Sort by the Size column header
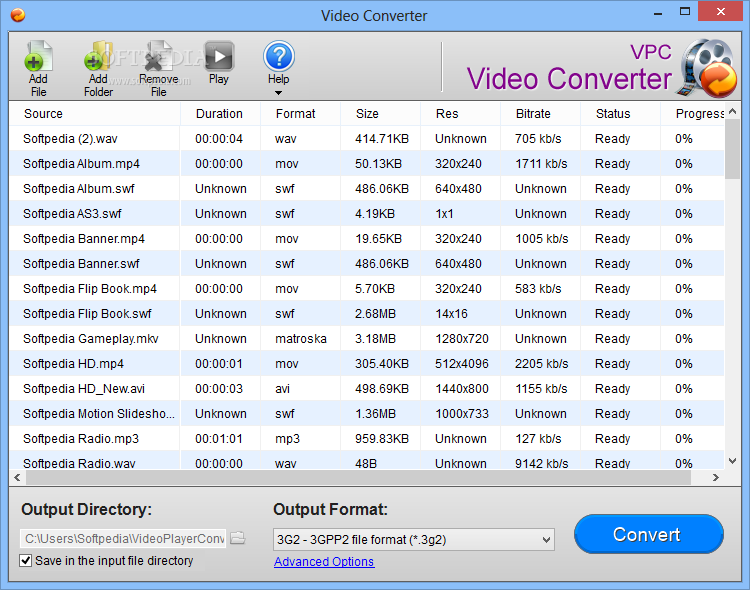 coord(380,113)
